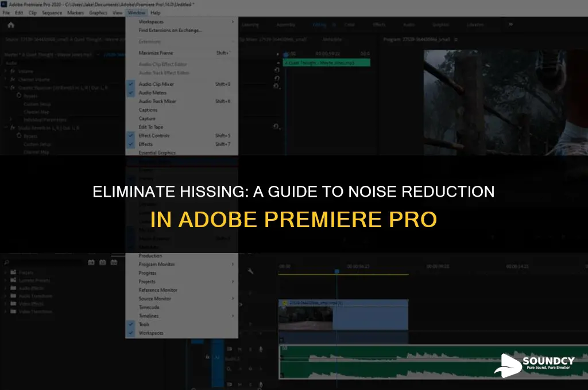The height and width of the screenshot is (390, 588).
Task: Open the Graphics menu
Action: click(x=98, y=13)
